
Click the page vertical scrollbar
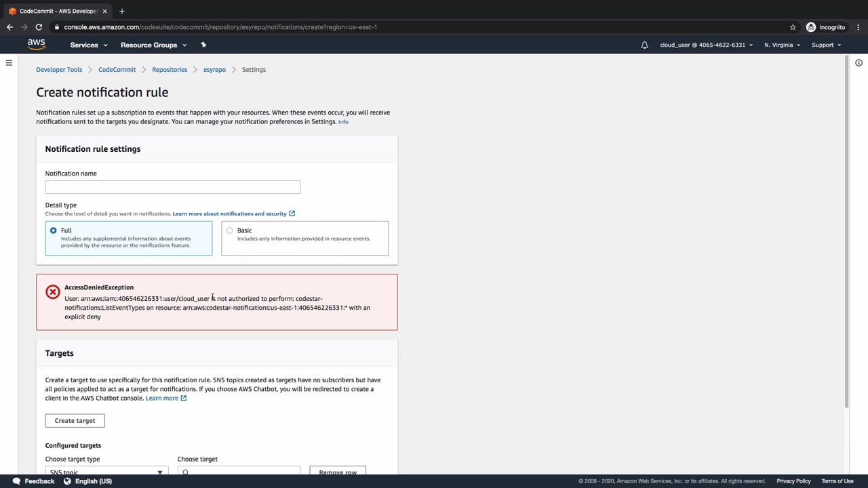click(x=846, y=230)
